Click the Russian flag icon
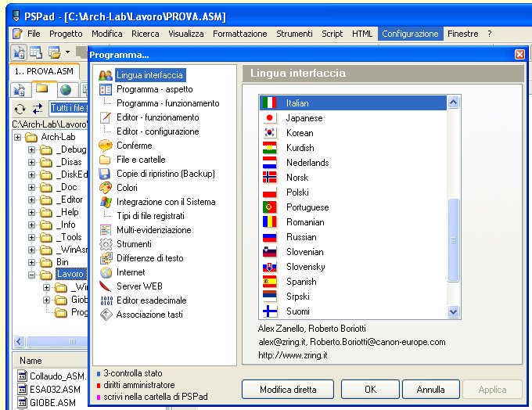The height and width of the screenshot is (410, 532). (x=270, y=237)
